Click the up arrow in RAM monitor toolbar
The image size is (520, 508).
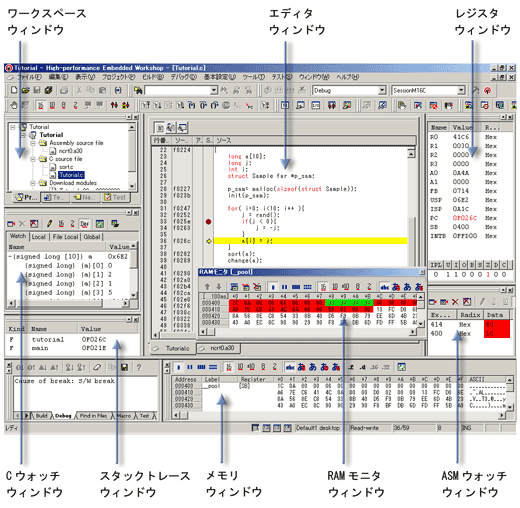click(207, 287)
